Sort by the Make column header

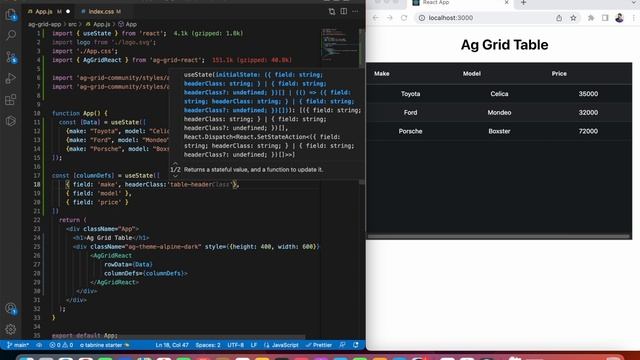382,74
